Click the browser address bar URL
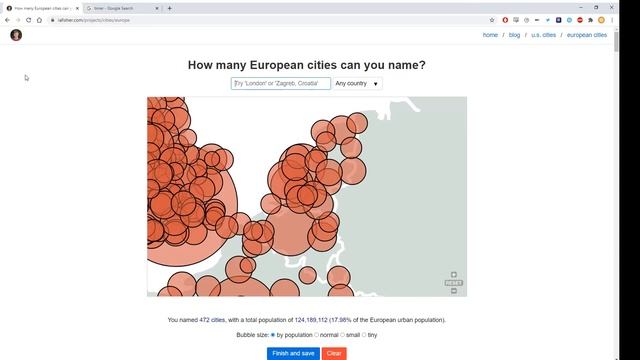The height and width of the screenshot is (360, 640). click(x=93, y=20)
